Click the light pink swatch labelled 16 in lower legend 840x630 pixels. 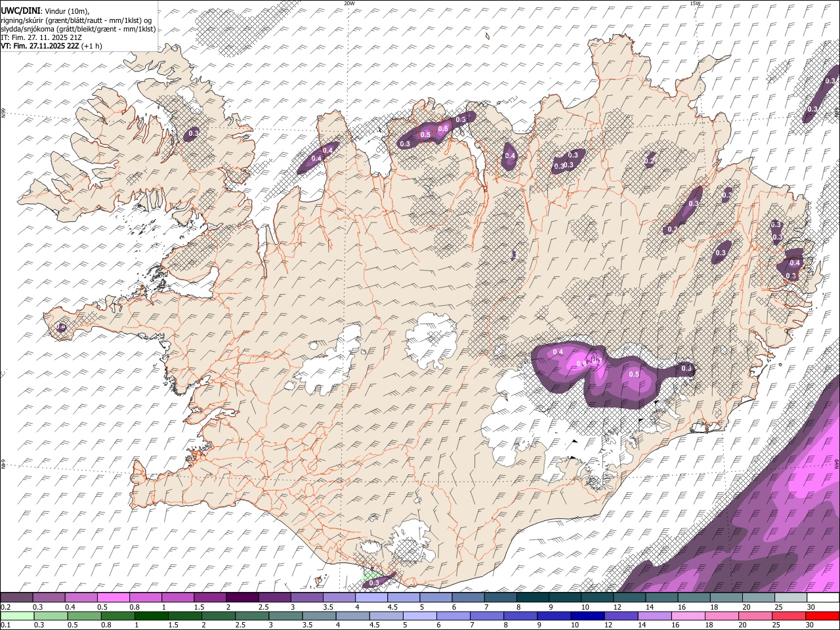(x=688, y=616)
